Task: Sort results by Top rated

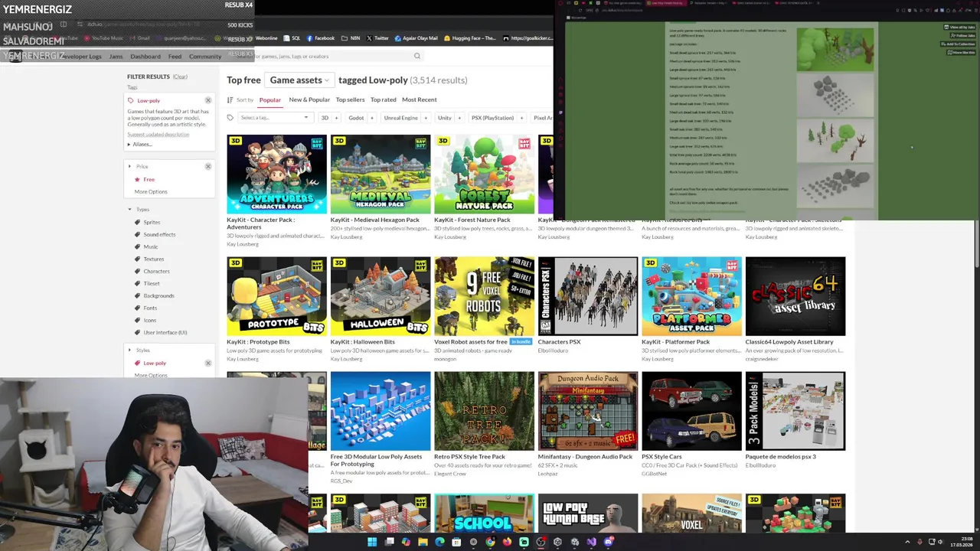Action: pyautogui.click(x=383, y=99)
